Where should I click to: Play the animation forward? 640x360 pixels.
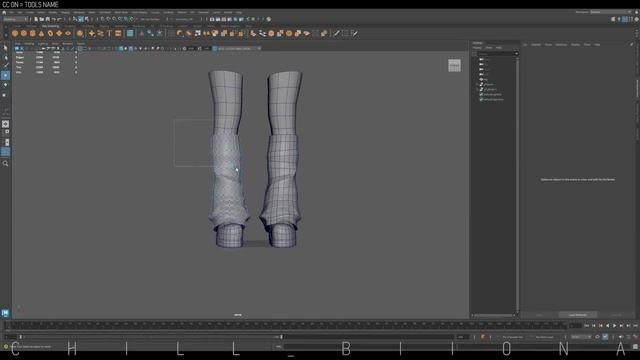tap(614, 326)
